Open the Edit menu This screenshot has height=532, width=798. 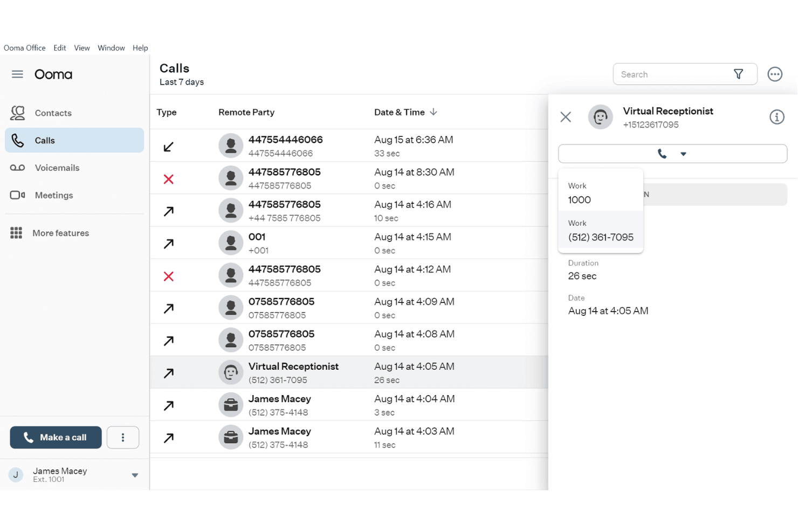[60, 48]
